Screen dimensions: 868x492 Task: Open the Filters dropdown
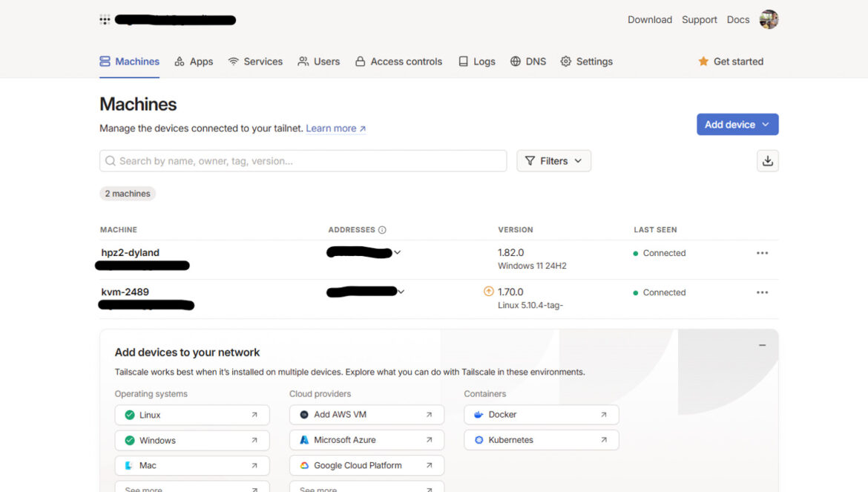pos(553,160)
